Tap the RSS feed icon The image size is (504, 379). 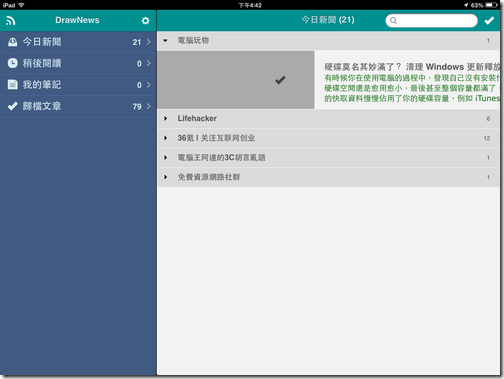pos(10,21)
